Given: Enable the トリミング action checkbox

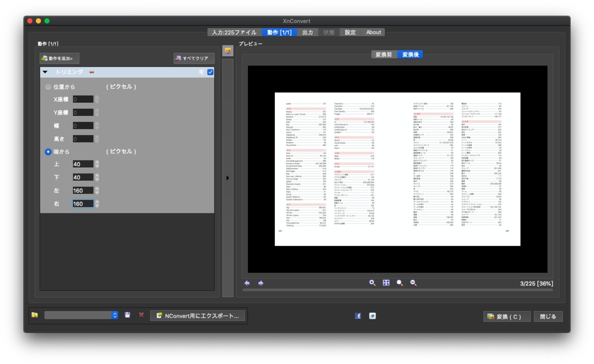Looking at the screenshot, I should [210, 72].
